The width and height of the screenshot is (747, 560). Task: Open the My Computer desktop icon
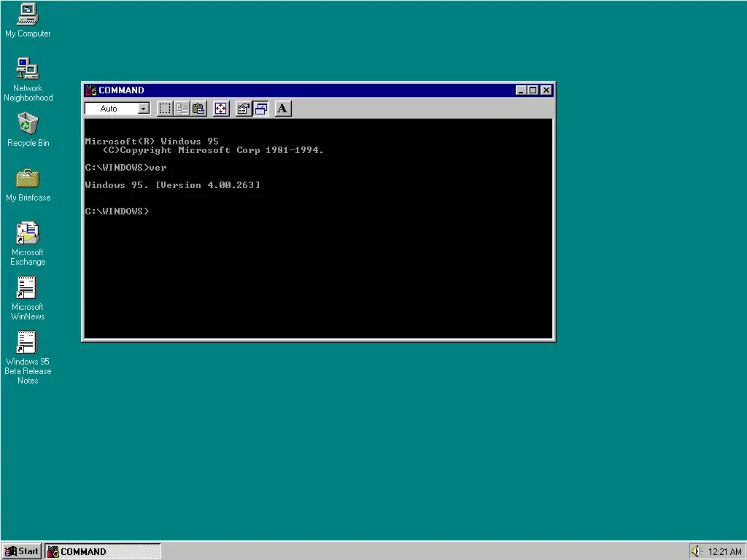(28, 20)
